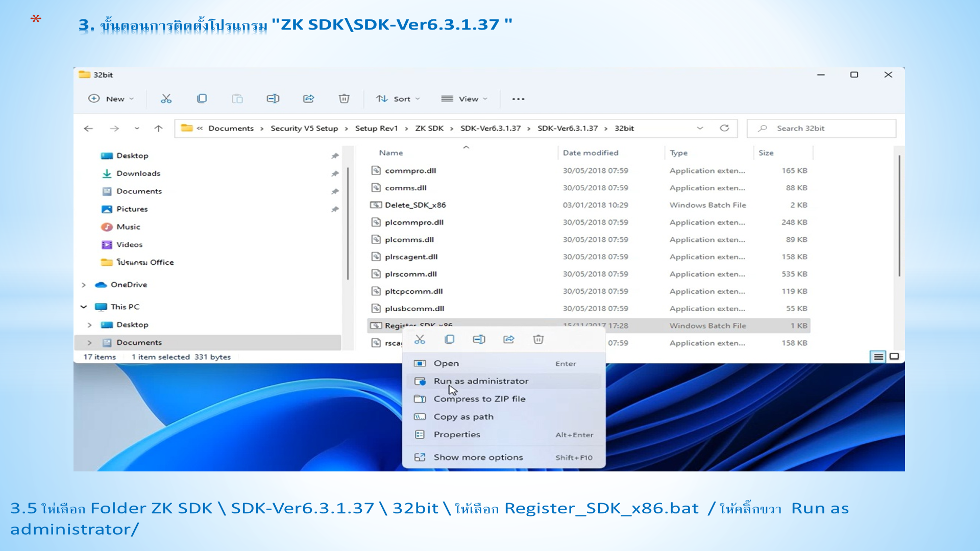This screenshot has height=551, width=980.
Task: Click the folder icon in the address bar
Action: 187,128
